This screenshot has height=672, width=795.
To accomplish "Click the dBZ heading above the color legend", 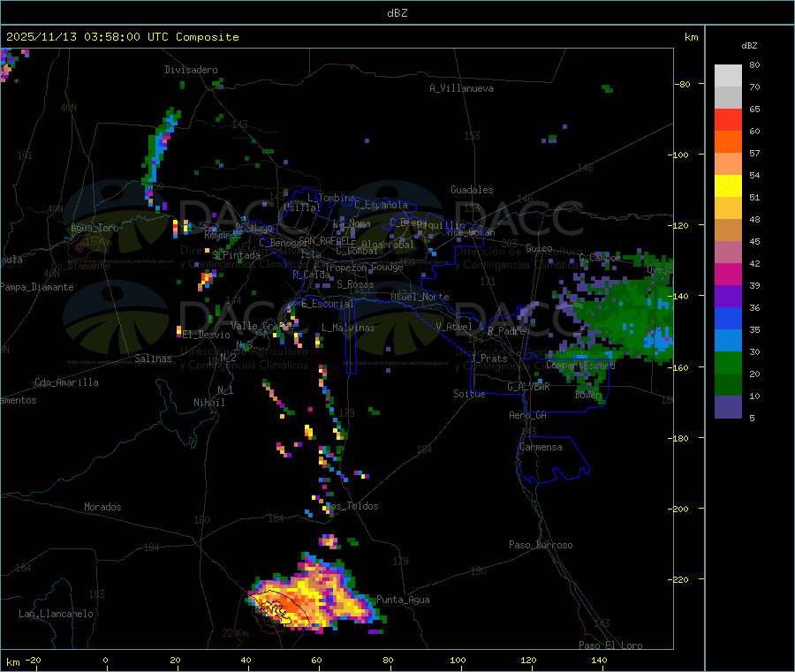I will pyautogui.click(x=749, y=46).
